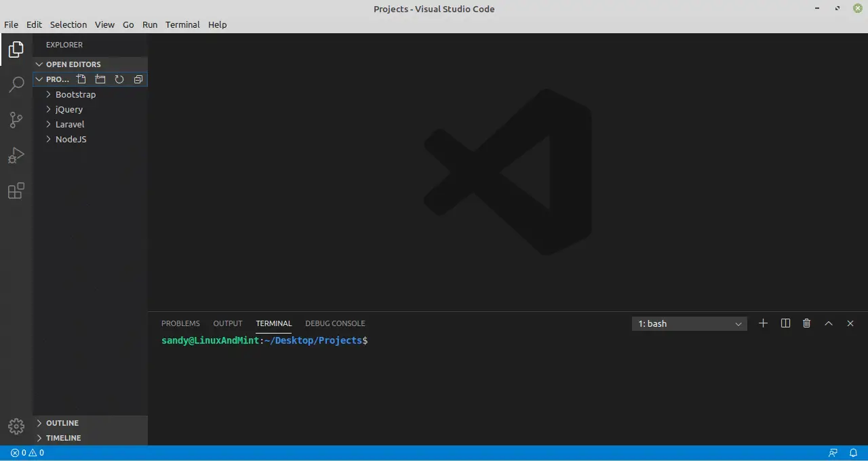The image size is (868, 461).
Task: Click the New File icon in Explorer
Action: [81, 79]
